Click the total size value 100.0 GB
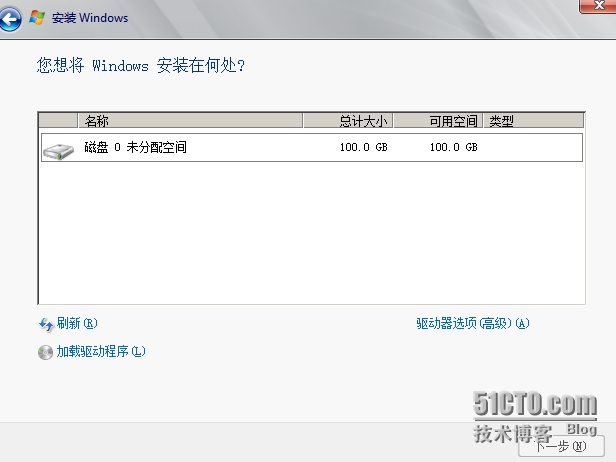This screenshot has width=616, height=462. pos(363,147)
